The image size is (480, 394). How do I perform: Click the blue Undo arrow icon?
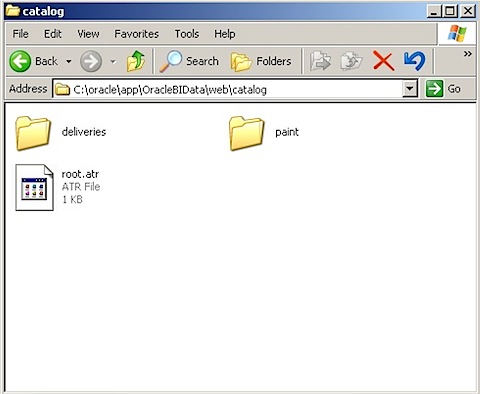coord(415,61)
